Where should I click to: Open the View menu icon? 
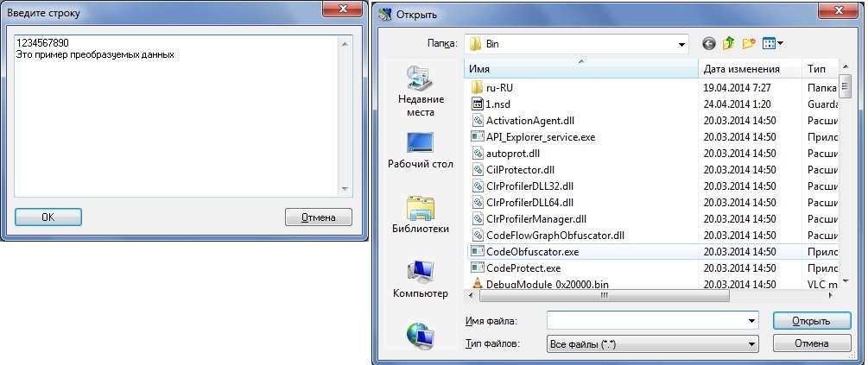click(772, 43)
